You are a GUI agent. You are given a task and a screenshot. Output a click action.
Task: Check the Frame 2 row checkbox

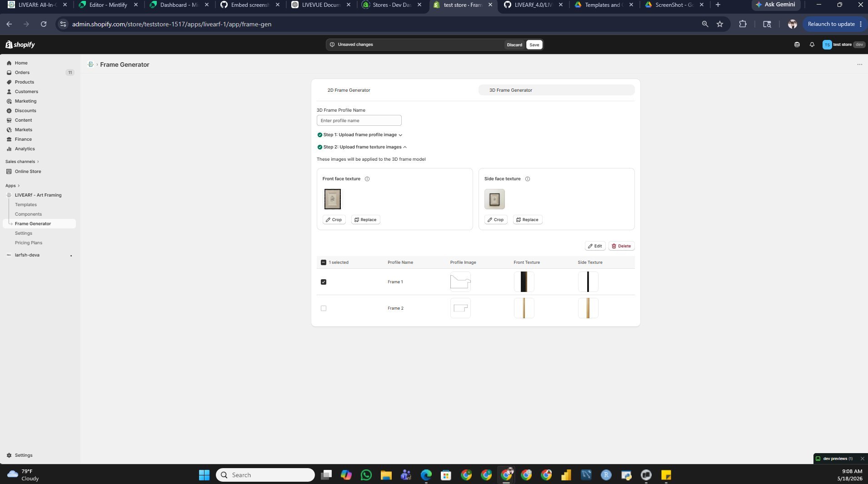[x=324, y=308]
